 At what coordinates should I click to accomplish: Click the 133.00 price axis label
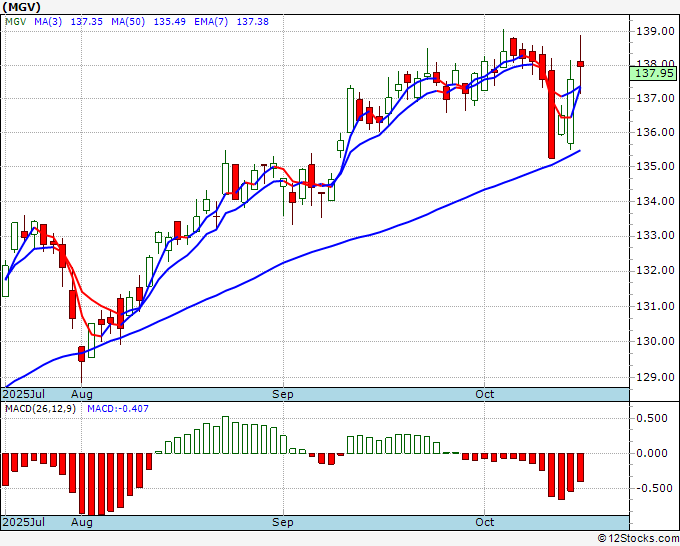point(655,235)
